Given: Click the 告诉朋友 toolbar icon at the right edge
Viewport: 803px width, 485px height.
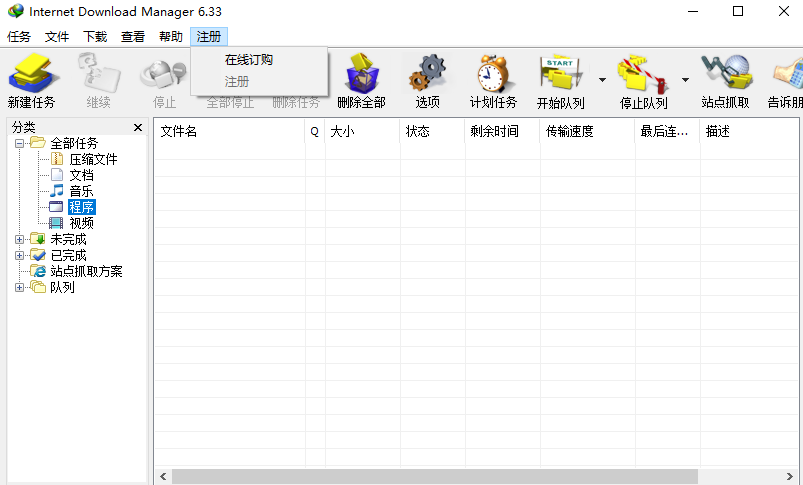Looking at the screenshot, I should 788,75.
